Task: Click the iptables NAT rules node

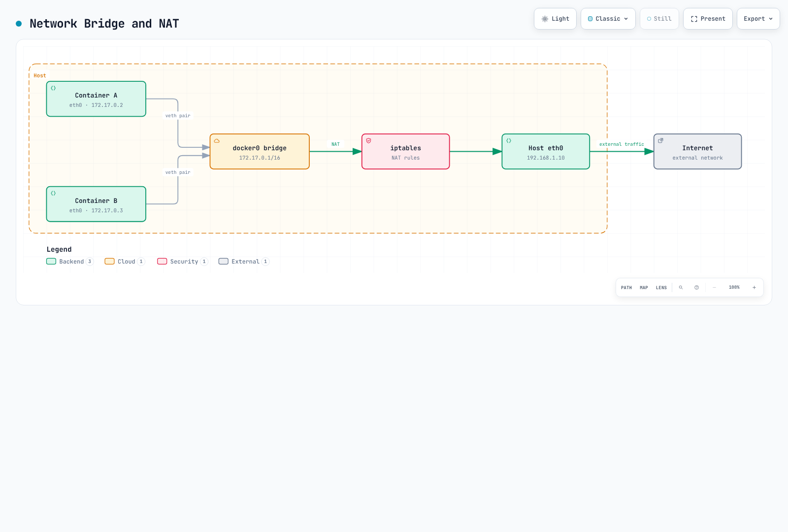Action: click(x=406, y=152)
